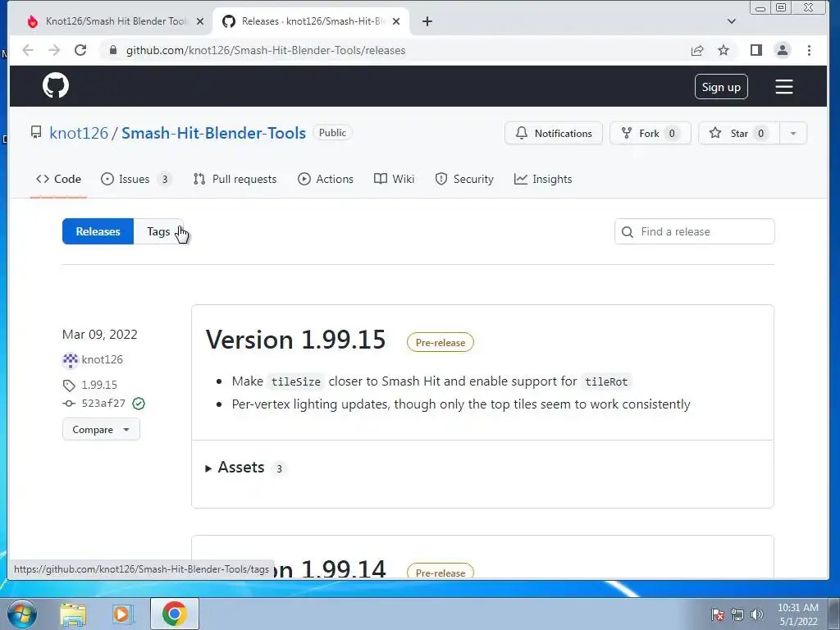Select the Releases button
840x630 pixels.
[98, 231]
